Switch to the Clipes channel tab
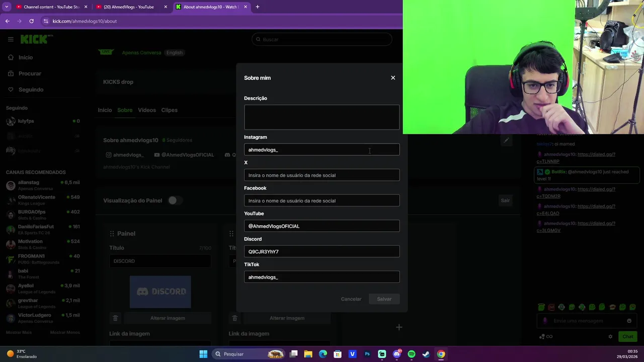 point(169,110)
